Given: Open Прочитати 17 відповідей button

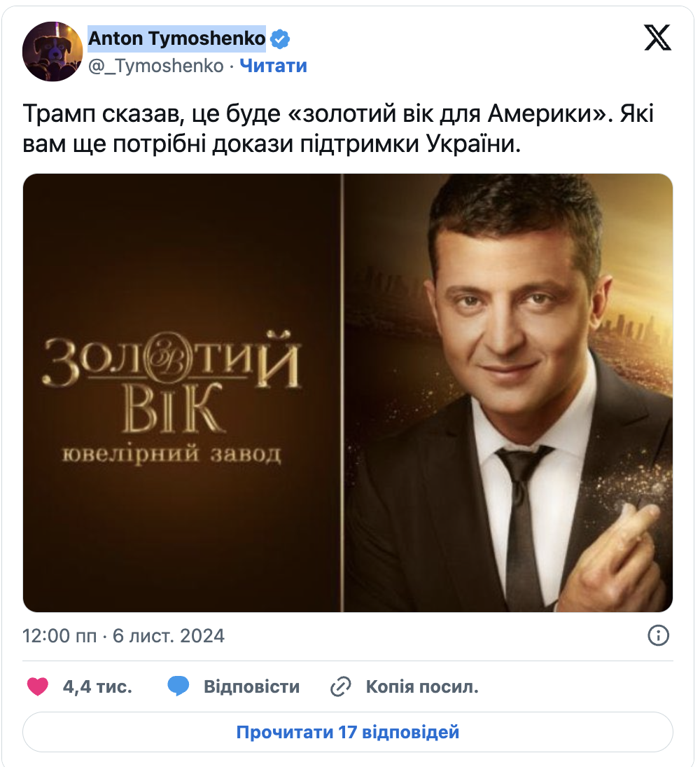Looking at the screenshot, I should point(348,732).
